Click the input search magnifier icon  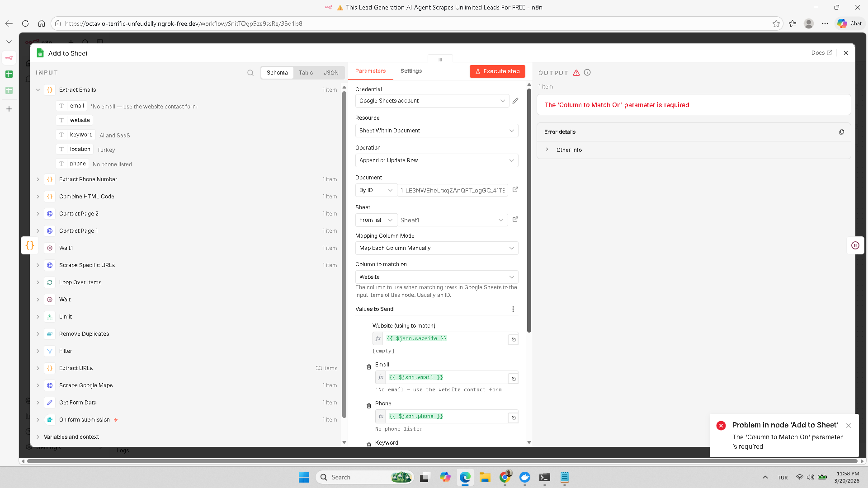[250, 73]
